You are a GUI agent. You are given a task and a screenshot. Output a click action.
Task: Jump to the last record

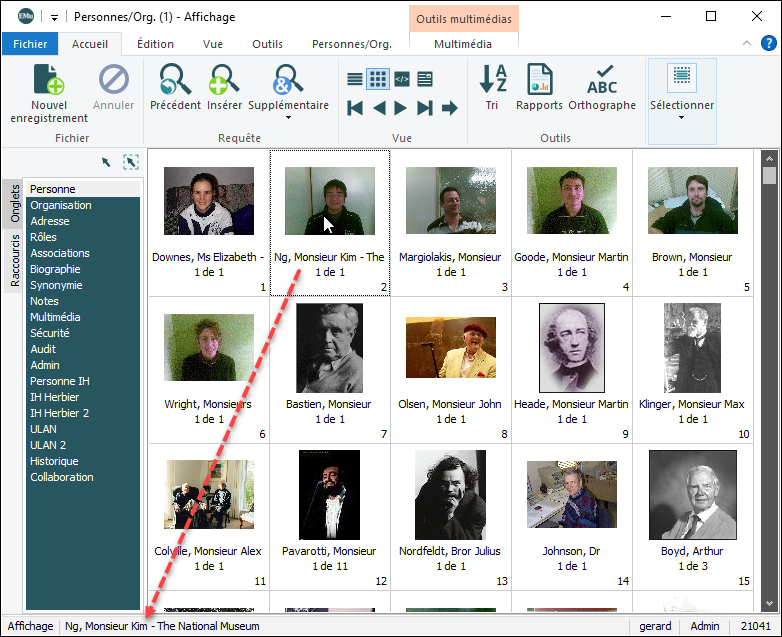(425, 108)
